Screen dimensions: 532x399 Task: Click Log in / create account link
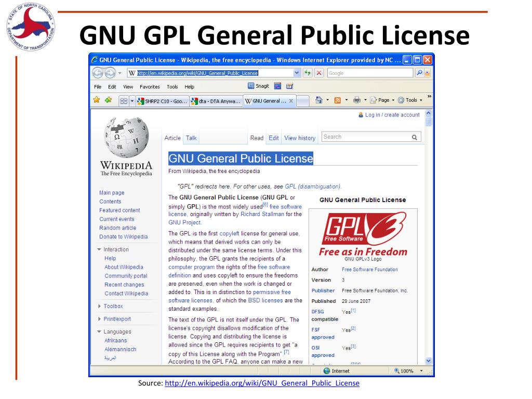click(392, 115)
